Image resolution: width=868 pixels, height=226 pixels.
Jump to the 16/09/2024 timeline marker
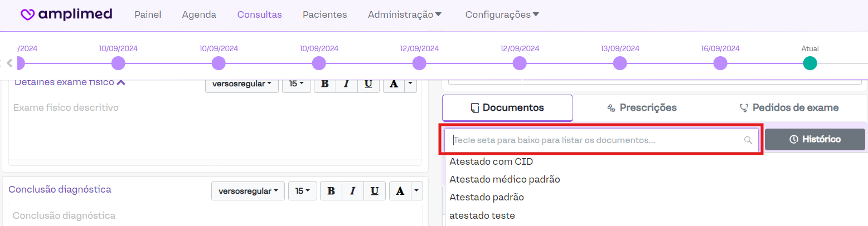tap(720, 63)
